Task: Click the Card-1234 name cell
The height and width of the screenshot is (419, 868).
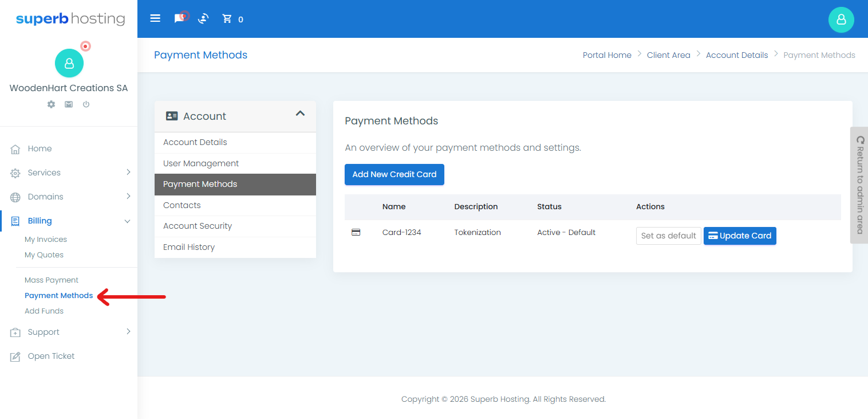Action: coord(402,232)
